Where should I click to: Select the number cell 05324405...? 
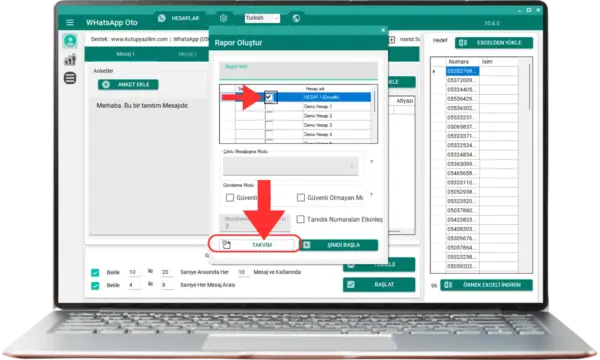pos(462,90)
